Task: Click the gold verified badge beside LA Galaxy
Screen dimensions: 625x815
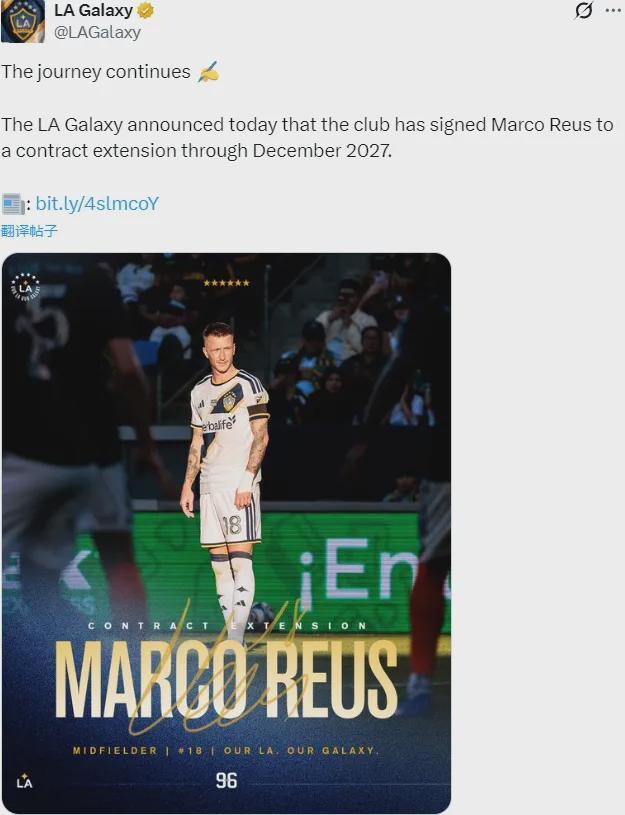Action: click(145, 10)
